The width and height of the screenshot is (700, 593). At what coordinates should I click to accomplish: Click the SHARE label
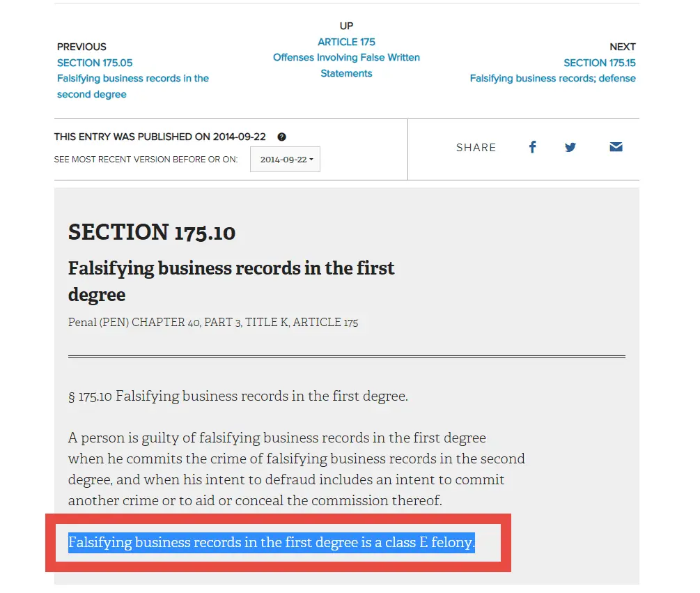coord(476,148)
